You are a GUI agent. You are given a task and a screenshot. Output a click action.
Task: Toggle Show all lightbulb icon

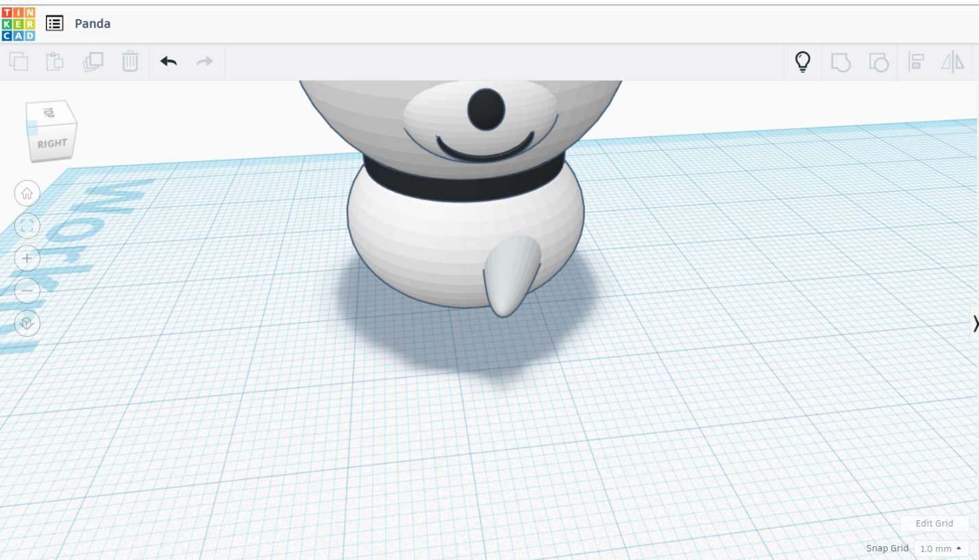[802, 62]
